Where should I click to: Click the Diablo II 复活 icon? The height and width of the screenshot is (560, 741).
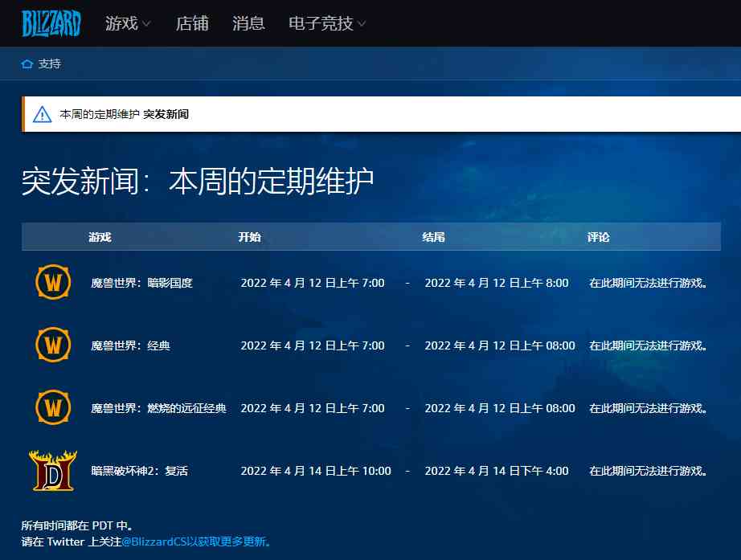53,471
